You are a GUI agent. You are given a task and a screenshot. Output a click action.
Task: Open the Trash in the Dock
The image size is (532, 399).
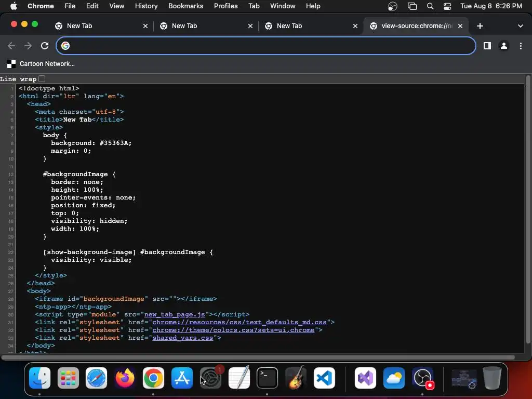(492, 378)
